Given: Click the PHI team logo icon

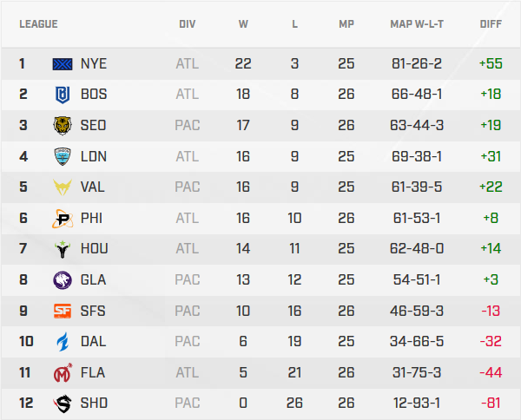Looking at the screenshot, I should coord(63,218).
